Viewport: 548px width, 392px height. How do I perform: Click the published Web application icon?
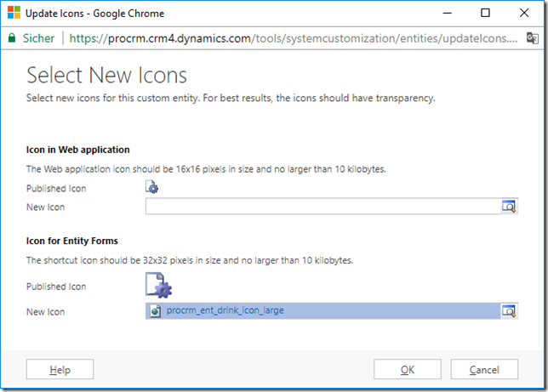click(152, 188)
